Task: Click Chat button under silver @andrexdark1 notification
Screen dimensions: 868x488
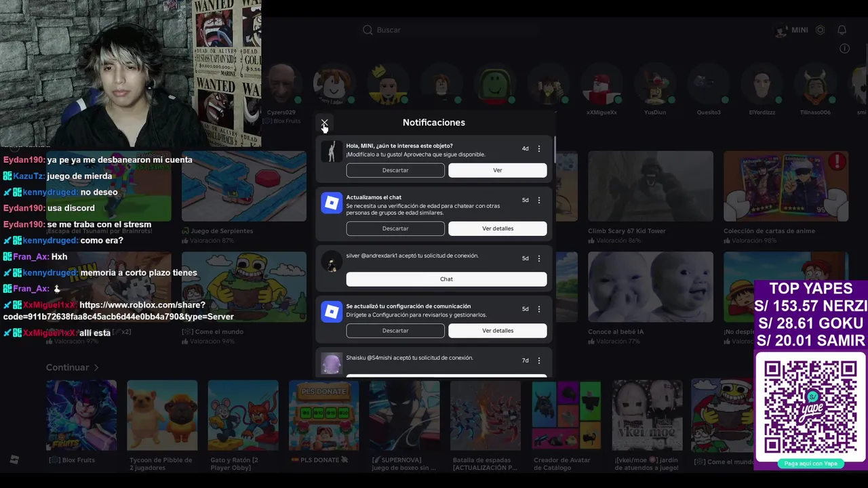Action: (446, 279)
